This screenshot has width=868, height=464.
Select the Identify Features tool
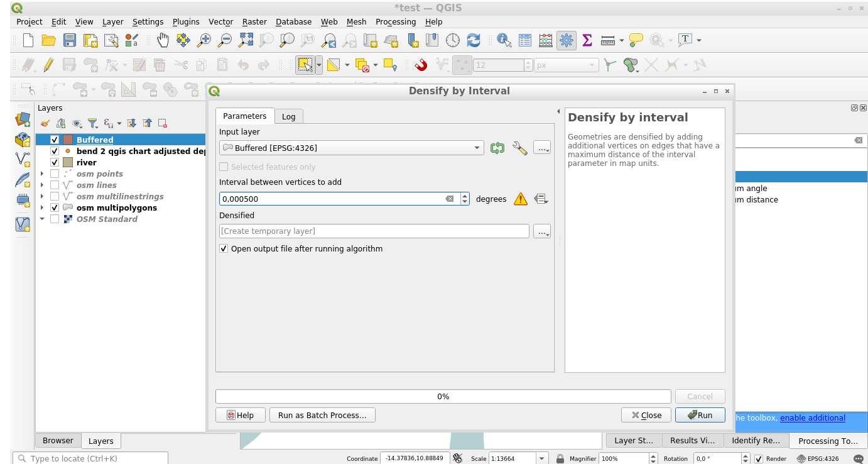coord(504,40)
